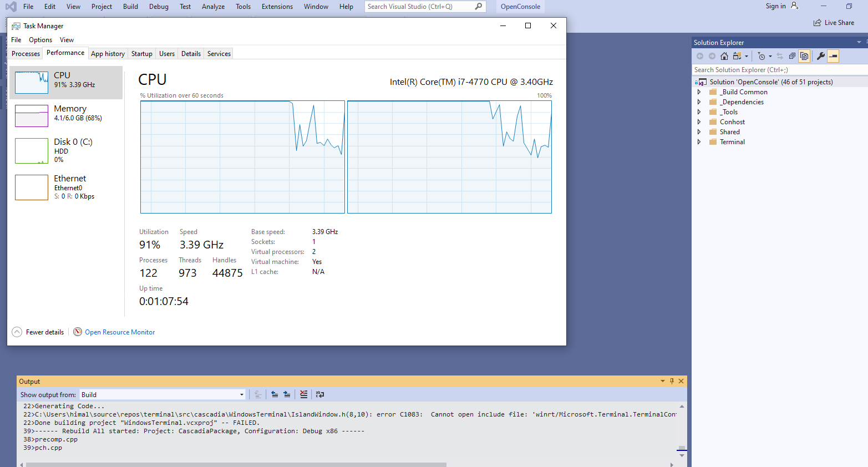This screenshot has height=467, width=868.
Task: Collapse details with Fewer details button
Action: pos(37,332)
